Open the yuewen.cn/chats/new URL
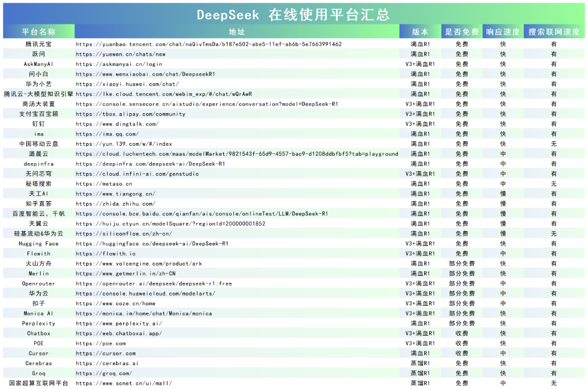Viewport: 588px width, 389px height. coord(120,54)
